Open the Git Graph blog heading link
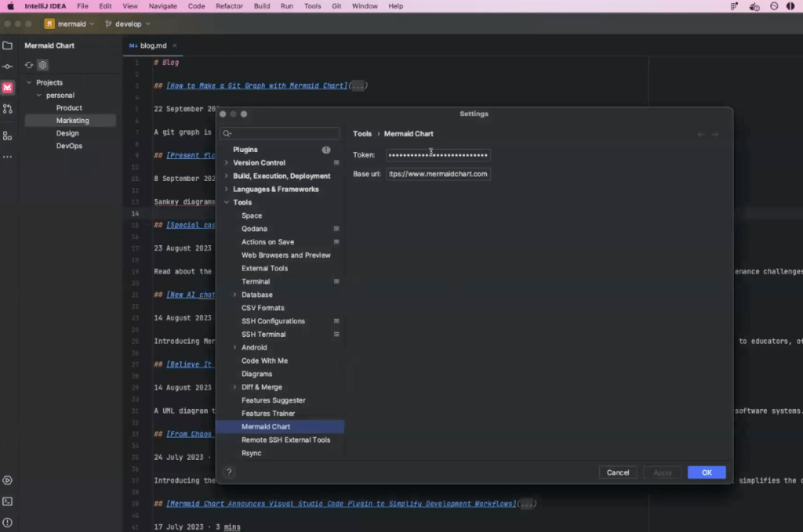Image resolution: width=803 pixels, height=532 pixels. tap(256, 86)
